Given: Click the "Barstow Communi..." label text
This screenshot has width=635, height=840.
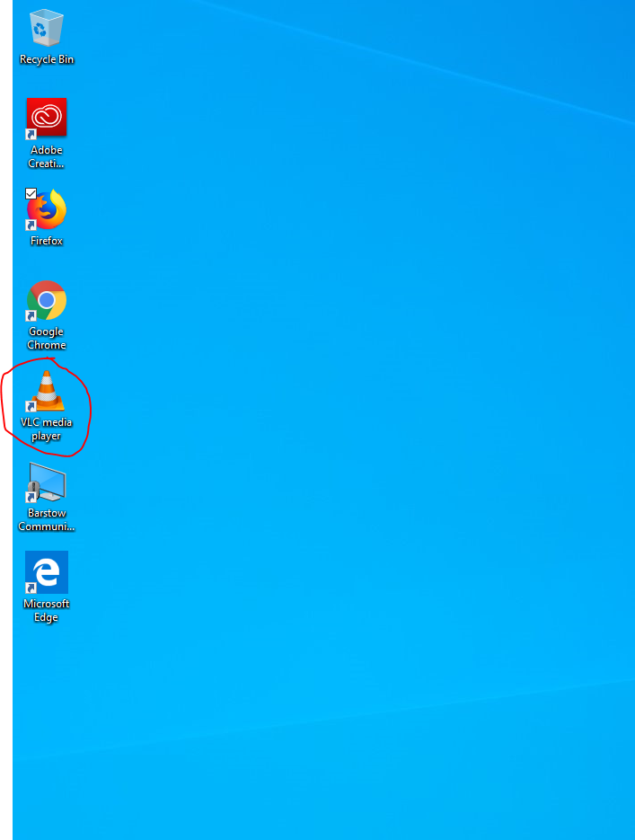Looking at the screenshot, I should (x=47, y=519).
